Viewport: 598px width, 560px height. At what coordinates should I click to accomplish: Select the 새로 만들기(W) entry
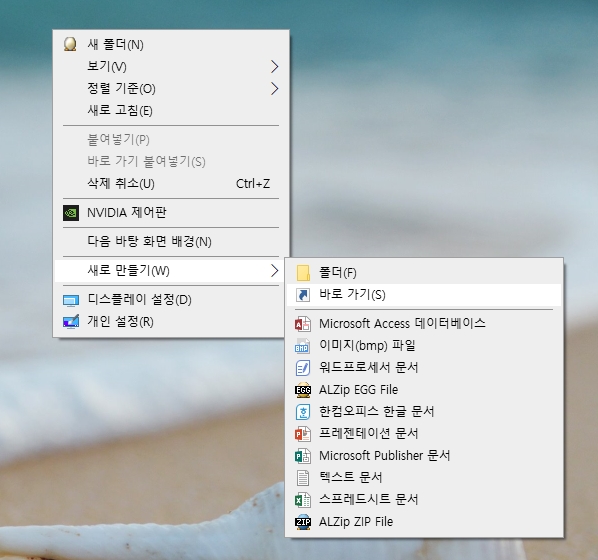pyautogui.click(x=171, y=271)
